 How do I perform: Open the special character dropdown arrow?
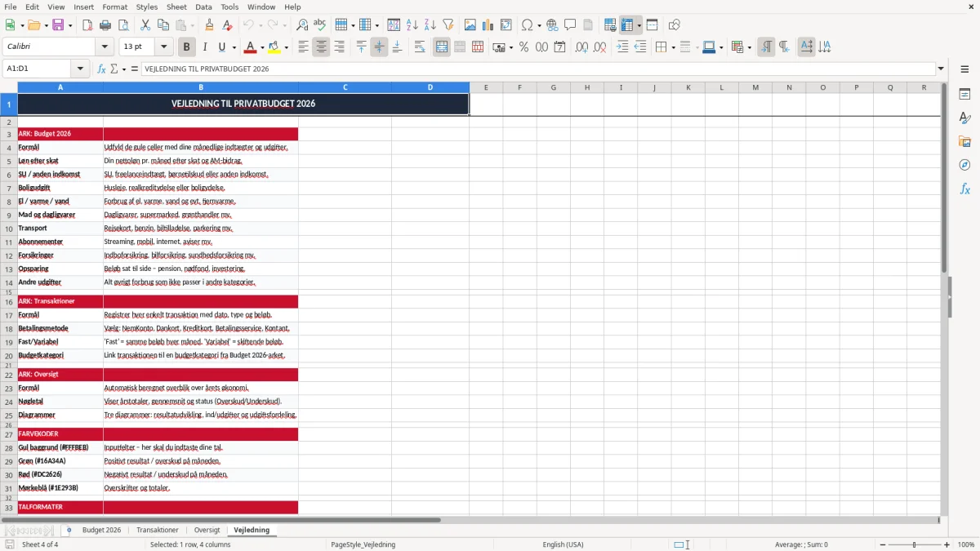tap(539, 25)
